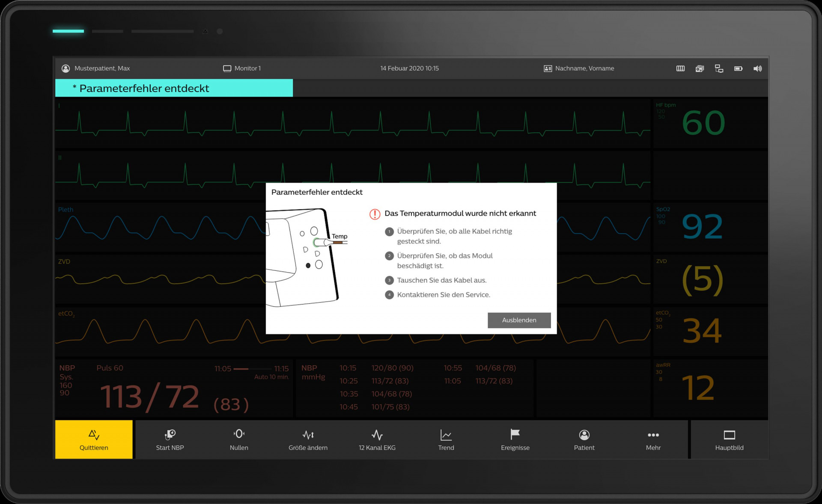Hide the dialog with Ausblenden
This screenshot has width=822, height=504.
coord(519,320)
